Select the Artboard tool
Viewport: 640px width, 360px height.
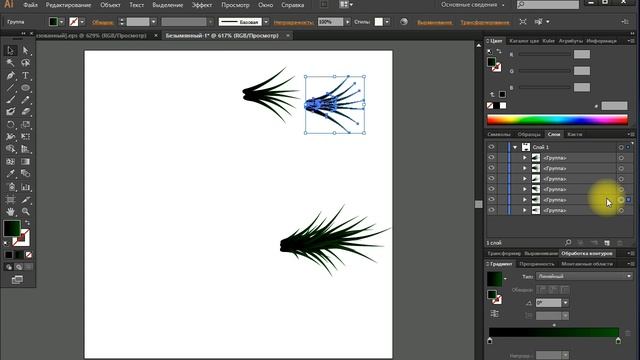[x=11, y=200]
